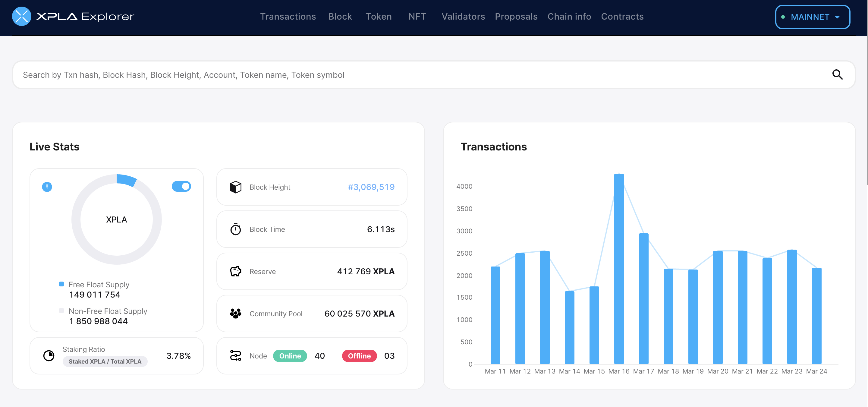Click the pie chart icon beside Staking Ratio
This screenshot has height=407, width=868.
point(49,355)
